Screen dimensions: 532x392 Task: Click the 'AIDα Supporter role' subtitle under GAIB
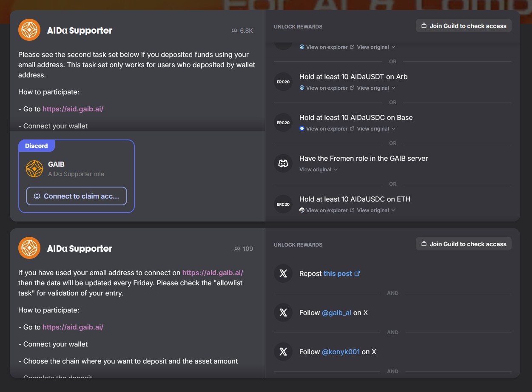[x=76, y=174]
